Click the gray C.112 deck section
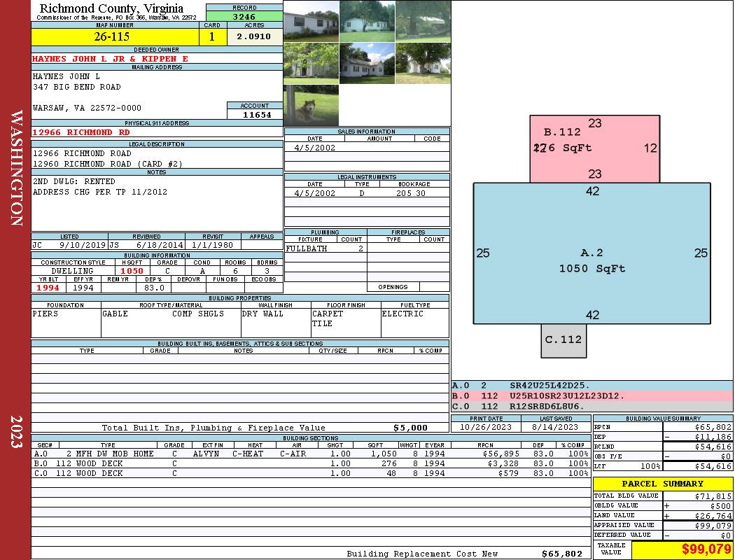The height and width of the screenshot is (560, 735). tap(563, 340)
